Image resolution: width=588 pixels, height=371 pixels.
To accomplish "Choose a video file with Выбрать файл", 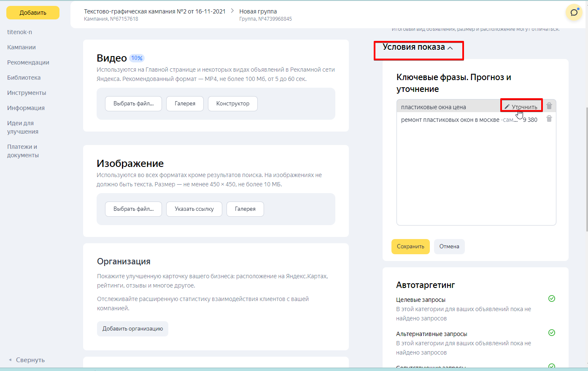I will [x=133, y=104].
